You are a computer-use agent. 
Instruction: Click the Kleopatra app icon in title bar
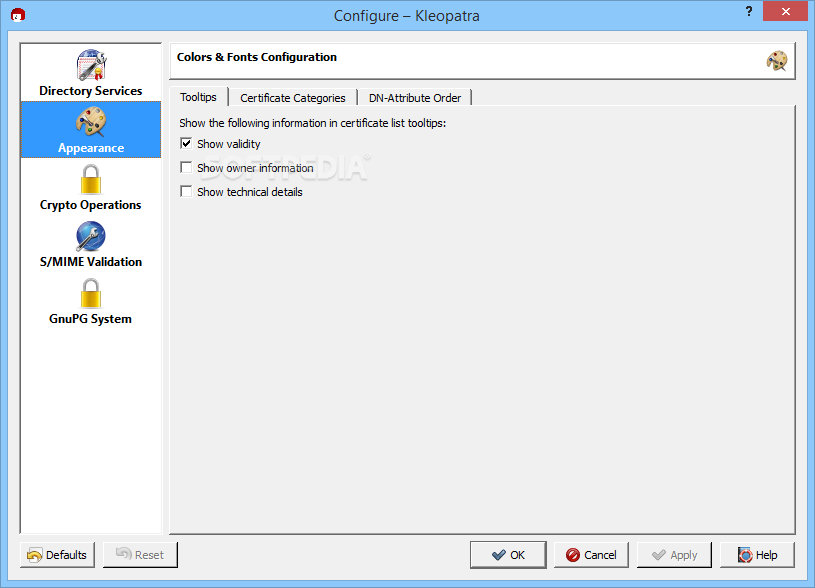coord(18,15)
